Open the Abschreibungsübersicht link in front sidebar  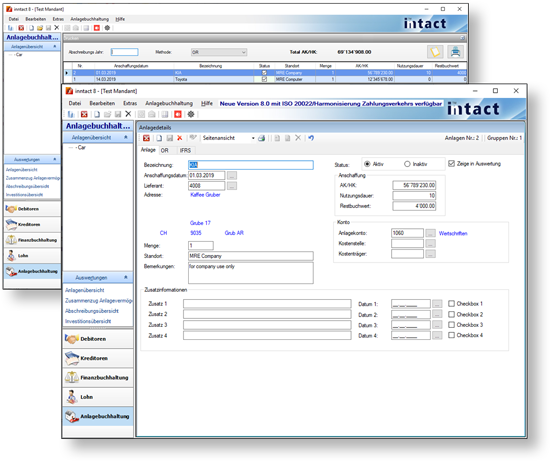[x=92, y=311]
